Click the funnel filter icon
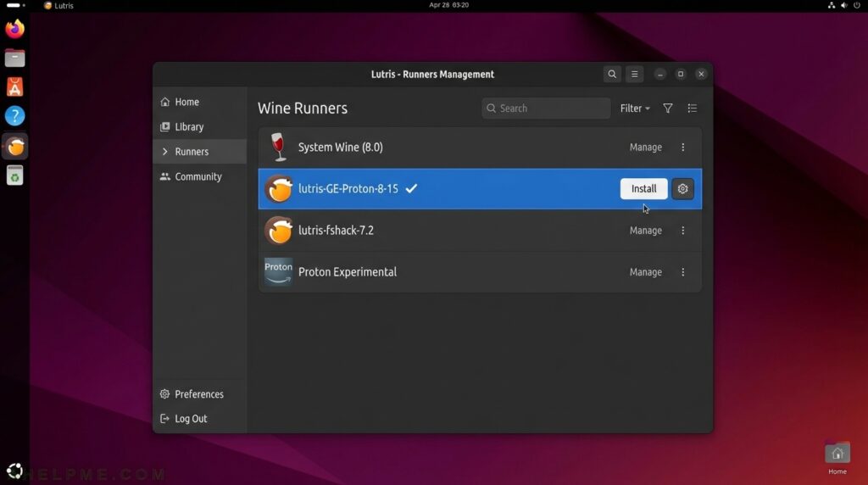This screenshot has height=485, width=868. [668, 109]
